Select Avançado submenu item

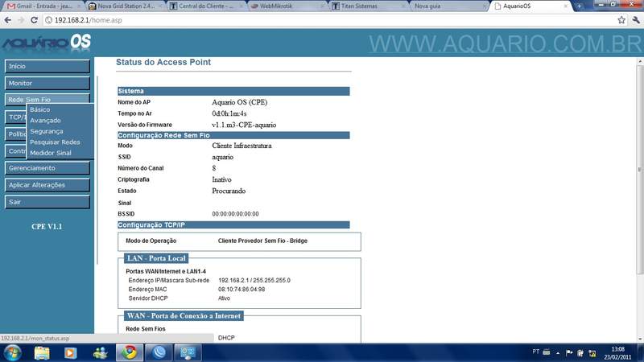pyautogui.click(x=45, y=120)
